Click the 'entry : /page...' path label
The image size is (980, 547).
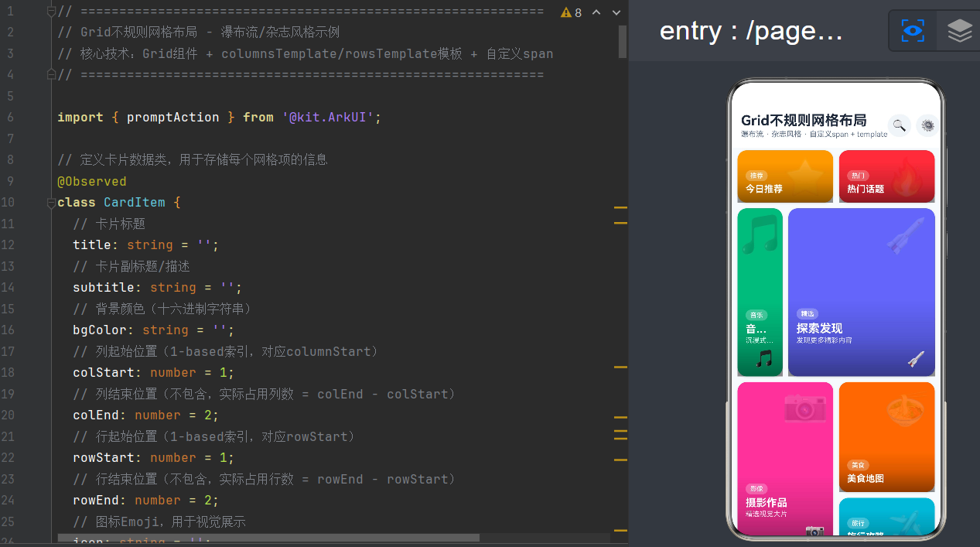click(x=751, y=31)
